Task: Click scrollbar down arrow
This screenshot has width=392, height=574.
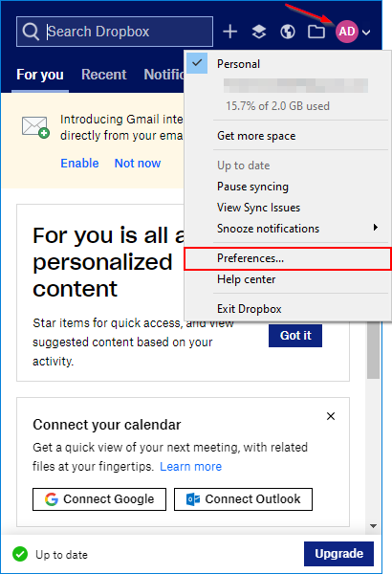Action: (373, 526)
